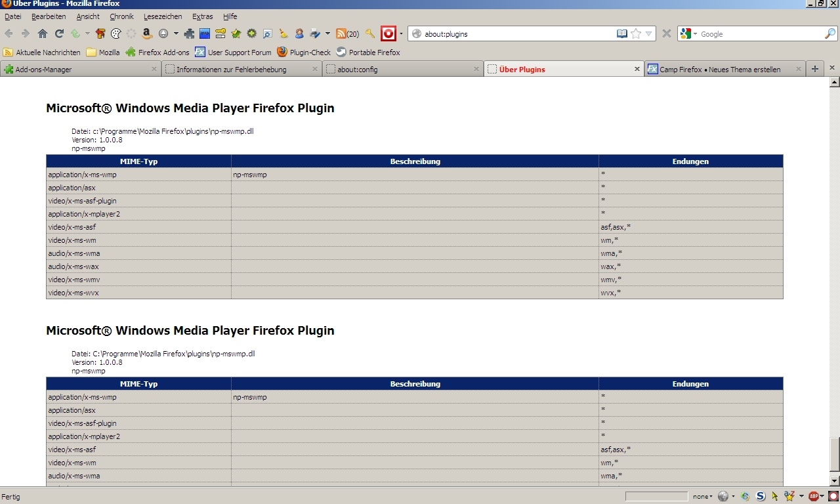Viewport: 840px width, 504px height.
Task: Expand the Adblock Plus dropdown arrow
Action: tap(823, 496)
